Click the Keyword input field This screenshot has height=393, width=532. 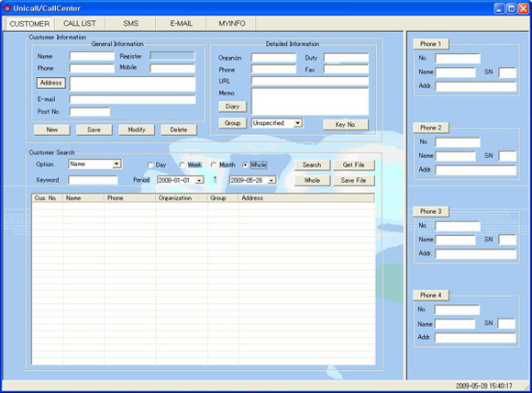pyautogui.click(x=93, y=180)
